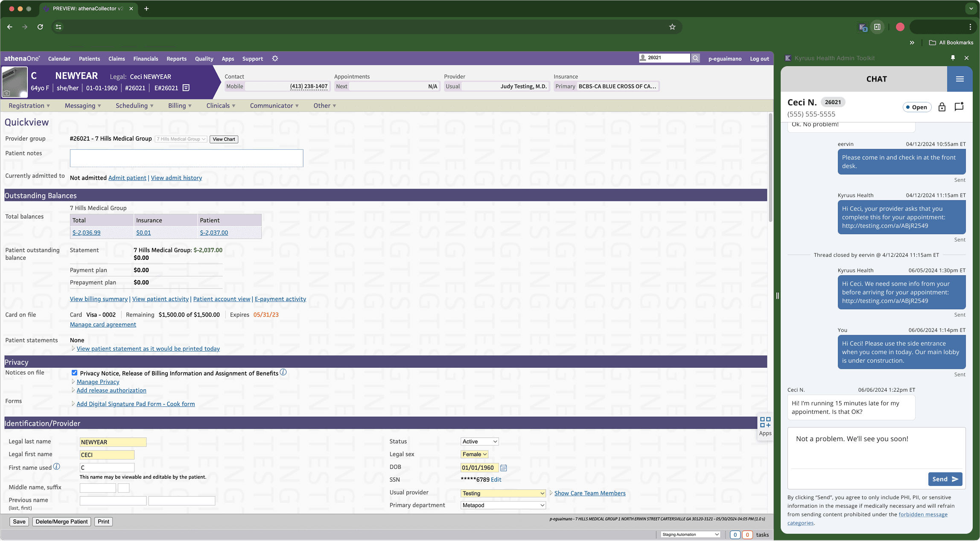Reload the browser page
The width and height of the screenshot is (980, 541).
coord(40,27)
